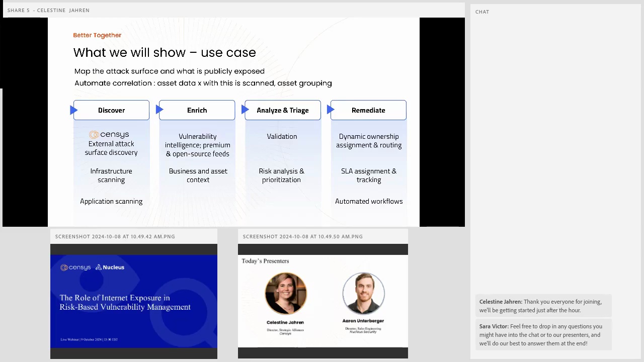Click the name 'Celestine Jahren' under the photo

[x=285, y=322]
